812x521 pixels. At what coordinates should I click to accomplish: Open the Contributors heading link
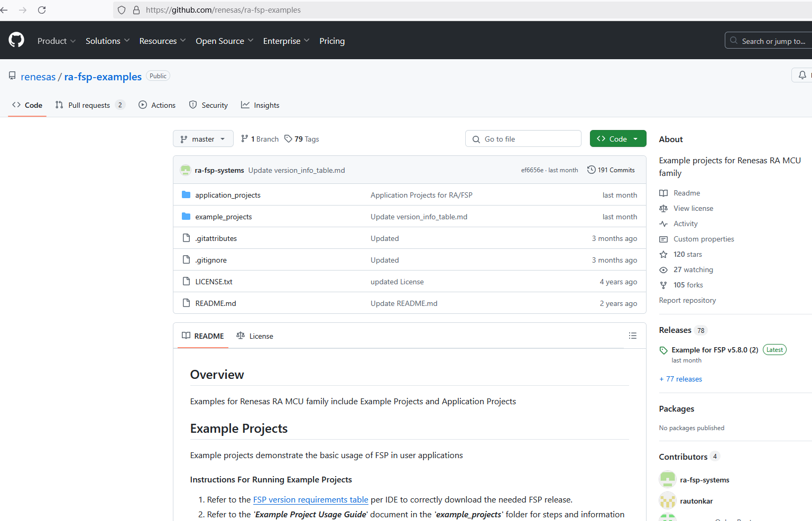(683, 457)
